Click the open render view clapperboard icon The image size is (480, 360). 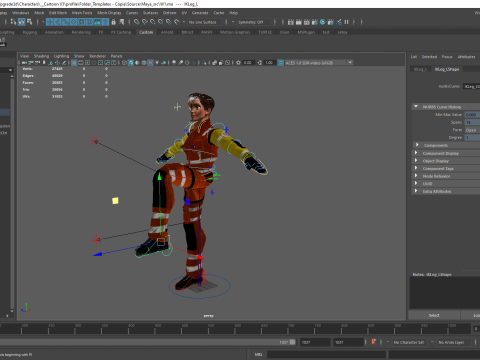[x=291, y=22]
